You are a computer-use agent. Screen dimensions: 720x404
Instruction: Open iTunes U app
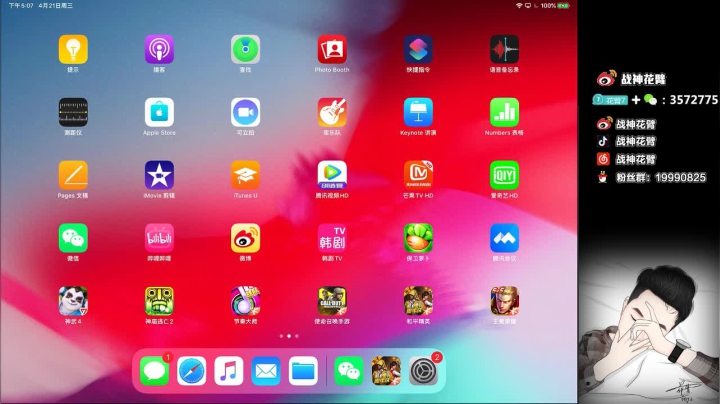[x=246, y=175]
